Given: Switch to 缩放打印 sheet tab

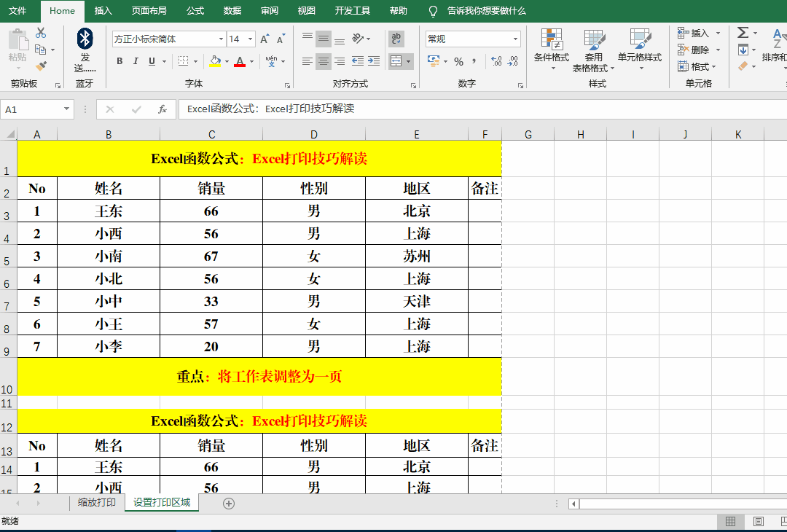Looking at the screenshot, I should [x=97, y=502].
